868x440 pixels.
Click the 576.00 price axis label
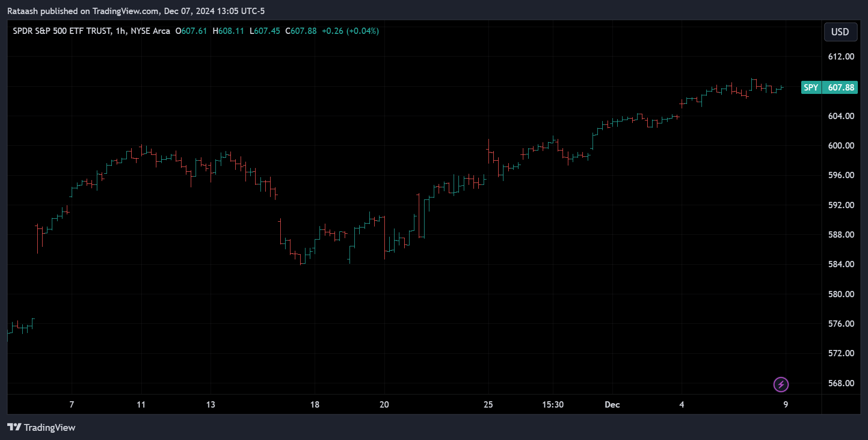841,324
